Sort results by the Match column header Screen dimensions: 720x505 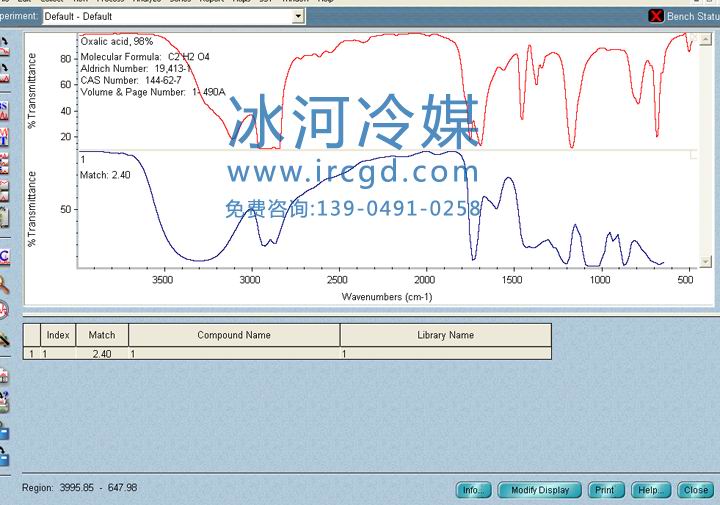pos(102,335)
